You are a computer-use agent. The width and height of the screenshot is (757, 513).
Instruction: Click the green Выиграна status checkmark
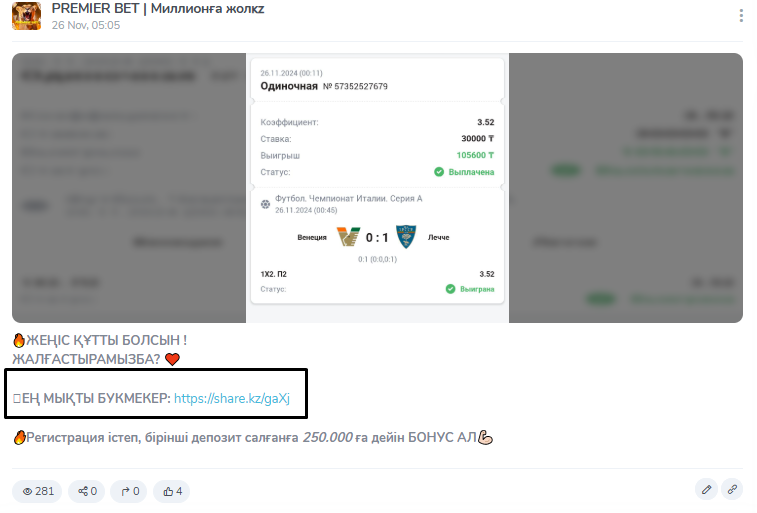tap(450, 289)
